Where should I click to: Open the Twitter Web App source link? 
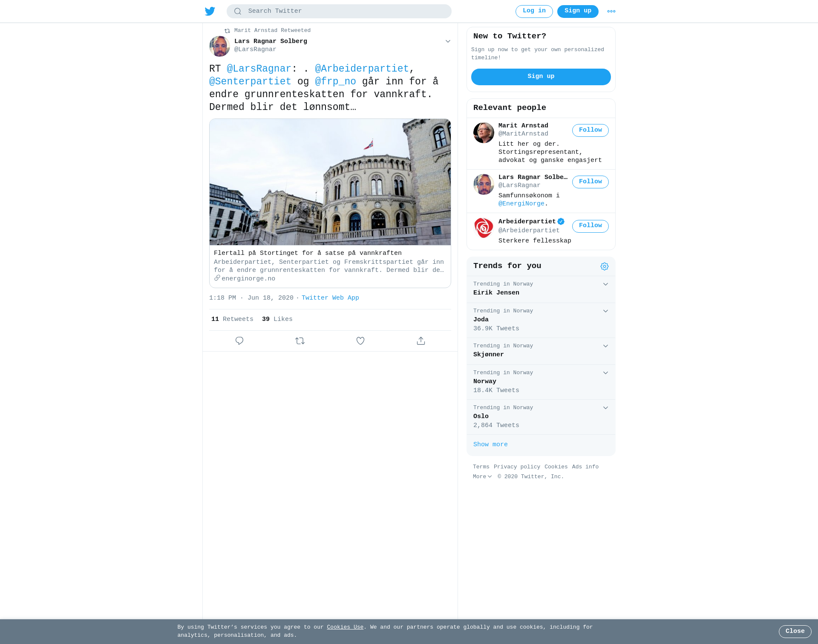pyautogui.click(x=330, y=298)
